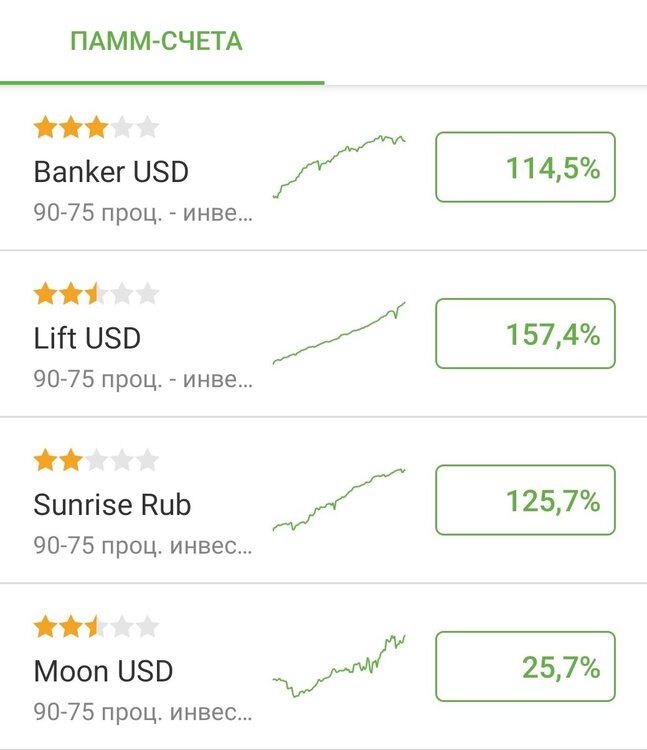Click the Banker USD star rating
The width and height of the screenshot is (647, 750).
(x=96, y=127)
